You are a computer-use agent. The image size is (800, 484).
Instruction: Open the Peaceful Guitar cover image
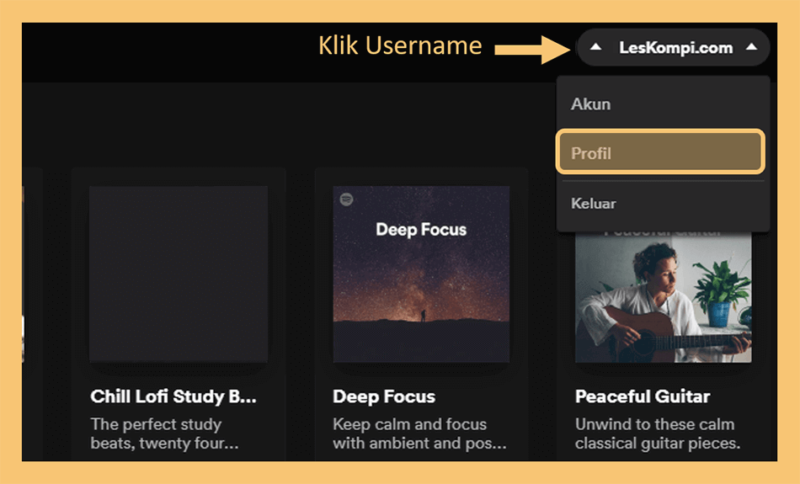tap(663, 297)
